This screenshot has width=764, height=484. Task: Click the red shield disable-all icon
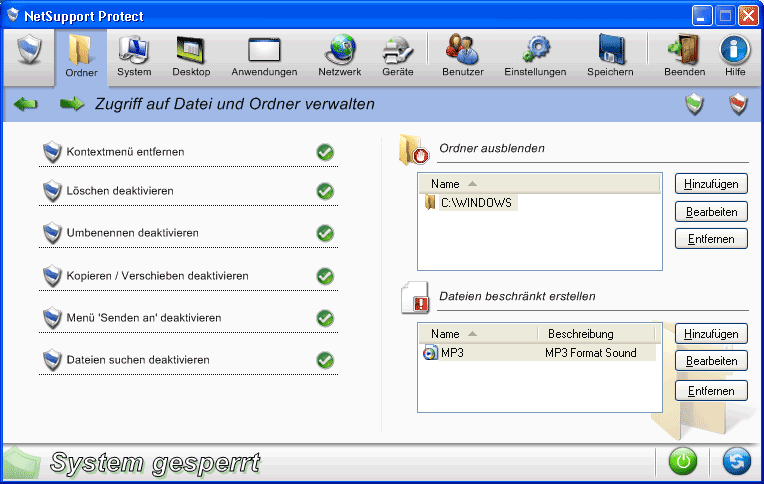[738, 104]
